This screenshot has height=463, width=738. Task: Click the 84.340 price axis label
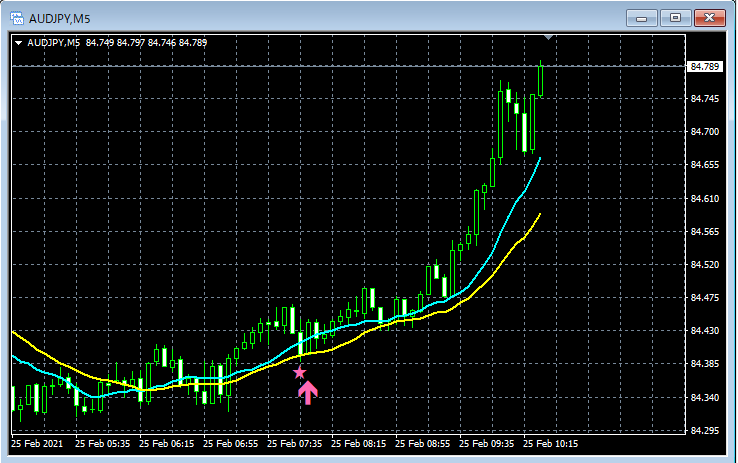click(705, 398)
